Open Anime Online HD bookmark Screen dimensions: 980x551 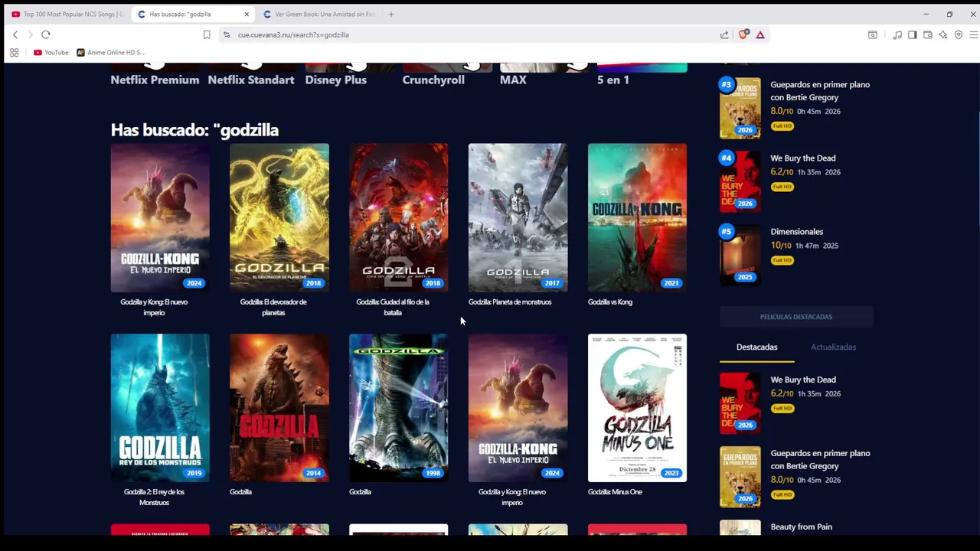(x=111, y=53)
